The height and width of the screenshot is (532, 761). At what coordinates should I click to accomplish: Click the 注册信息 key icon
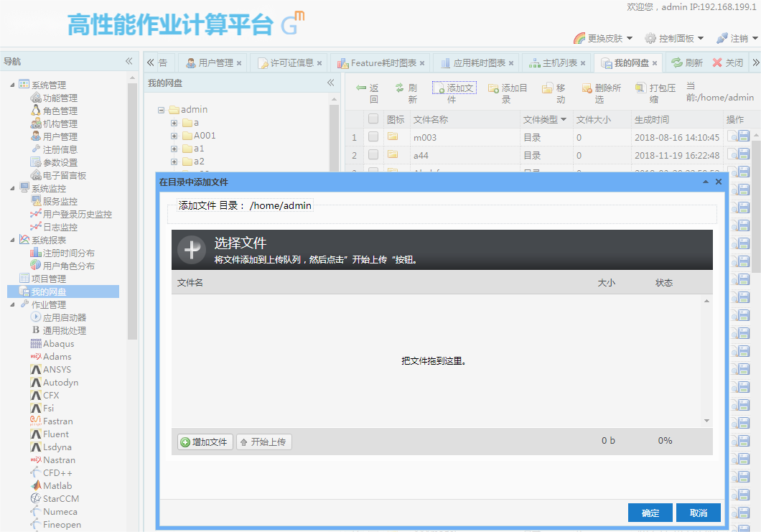coord(36,149)
